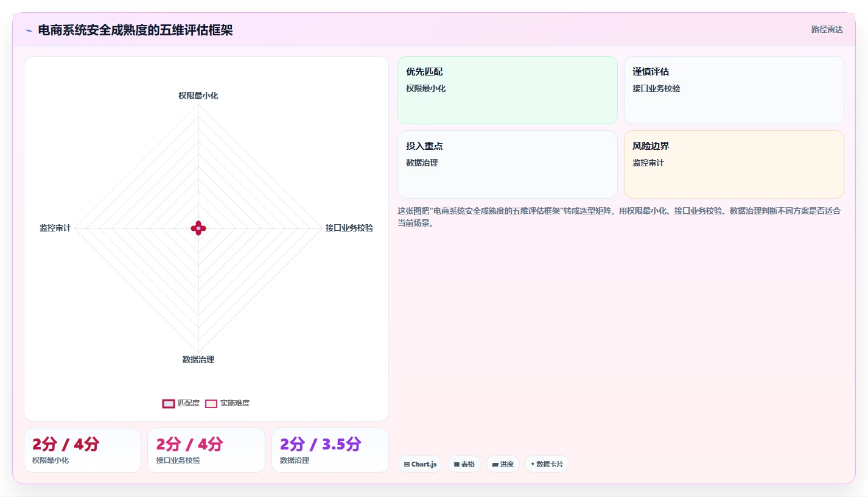Toggle the 匹配度 legend swatch
This screenshot has height=497, width=868.
coord(169,403)
